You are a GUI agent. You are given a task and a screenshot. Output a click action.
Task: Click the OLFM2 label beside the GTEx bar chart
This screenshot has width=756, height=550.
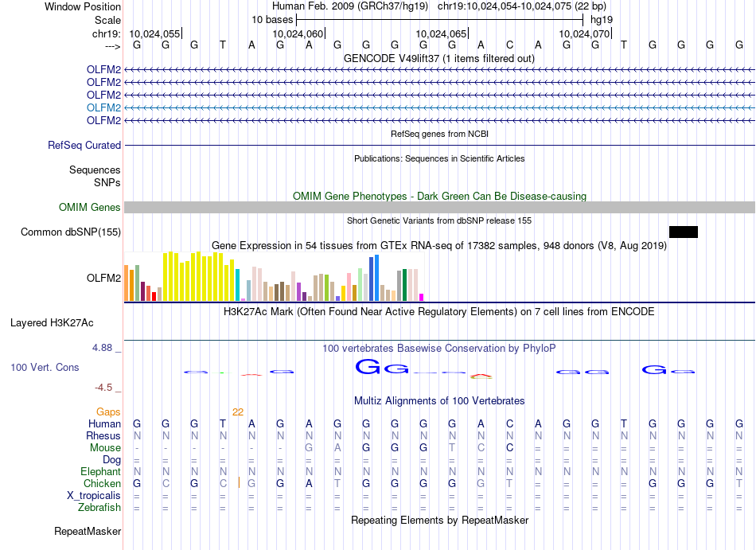tap(103, 278)
